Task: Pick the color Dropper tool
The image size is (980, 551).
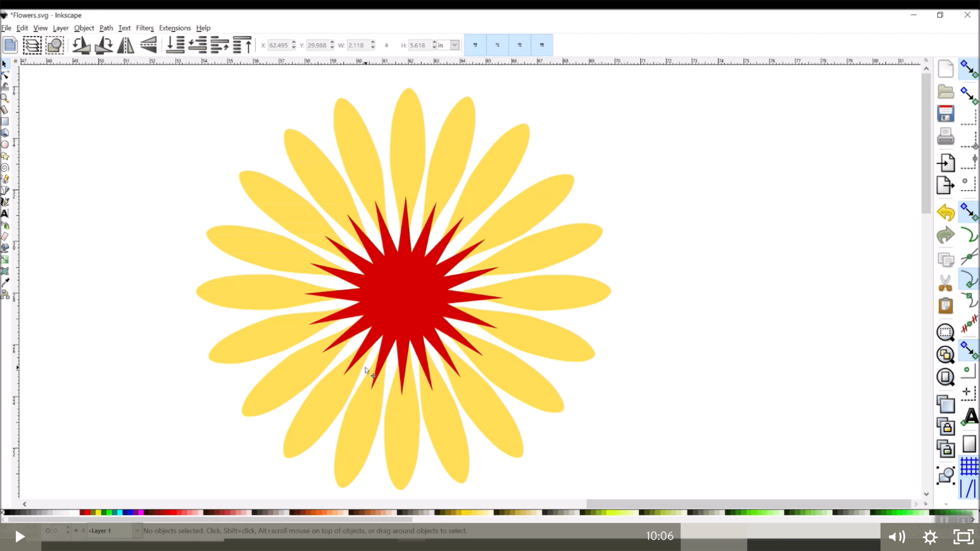Action: (x=5, y=283)
